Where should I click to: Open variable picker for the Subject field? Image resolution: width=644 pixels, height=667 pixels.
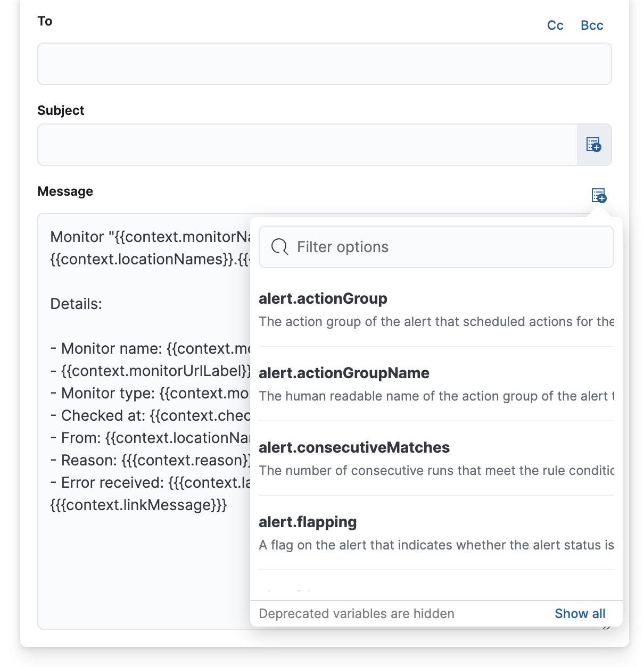[x=594, y=145]
